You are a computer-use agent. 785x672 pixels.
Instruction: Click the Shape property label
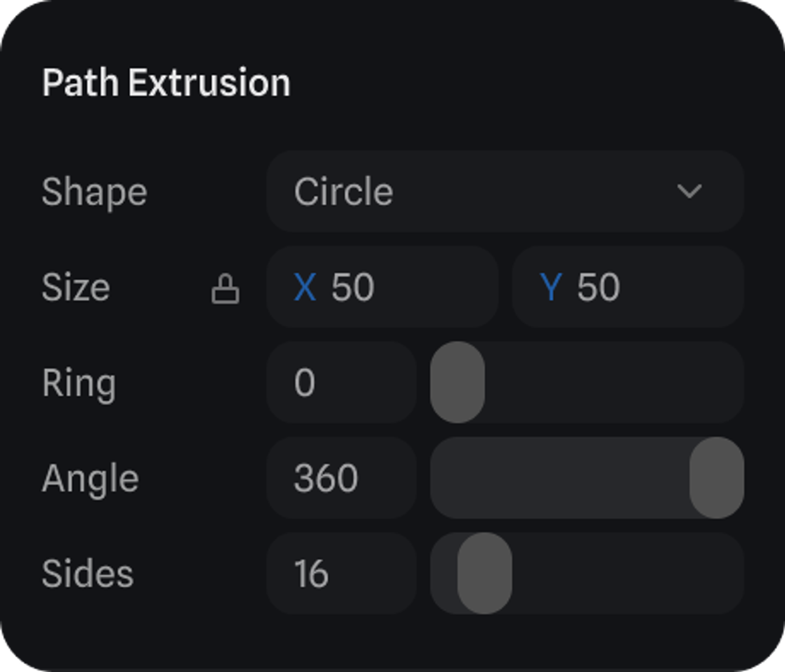pyautogui.click(x=94, y=192)
